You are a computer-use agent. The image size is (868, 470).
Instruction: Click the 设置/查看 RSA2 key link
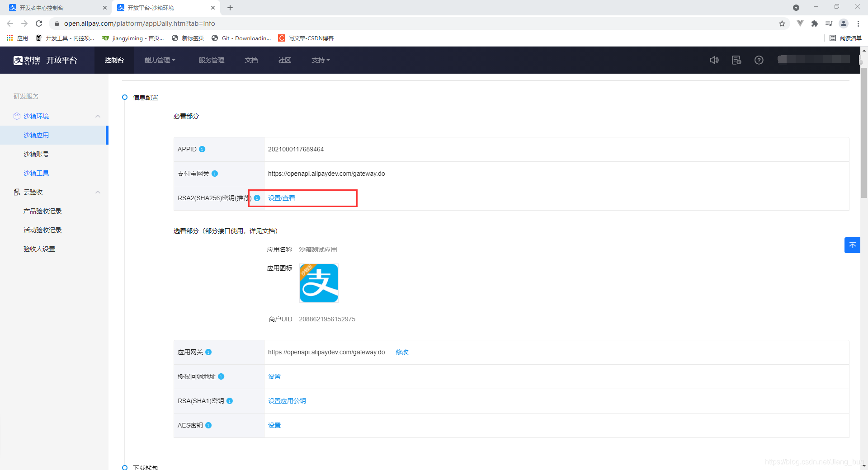coord(282,198)
